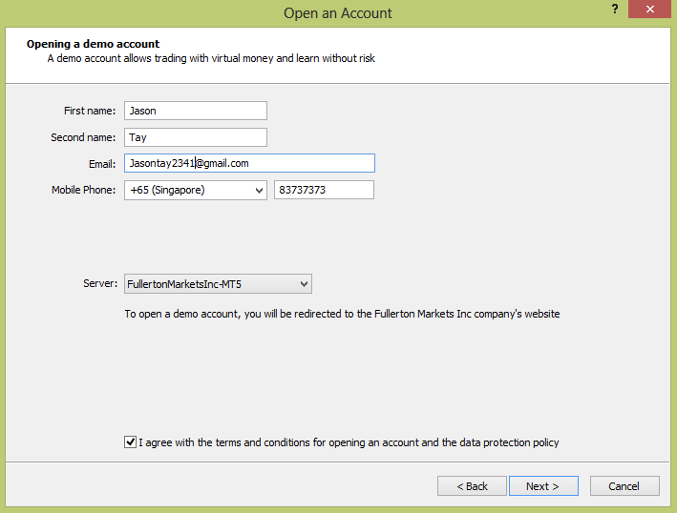Uncheck the terms and conditions agreement checkbox
The image size is (678, 514).
[x=130, y=442]
